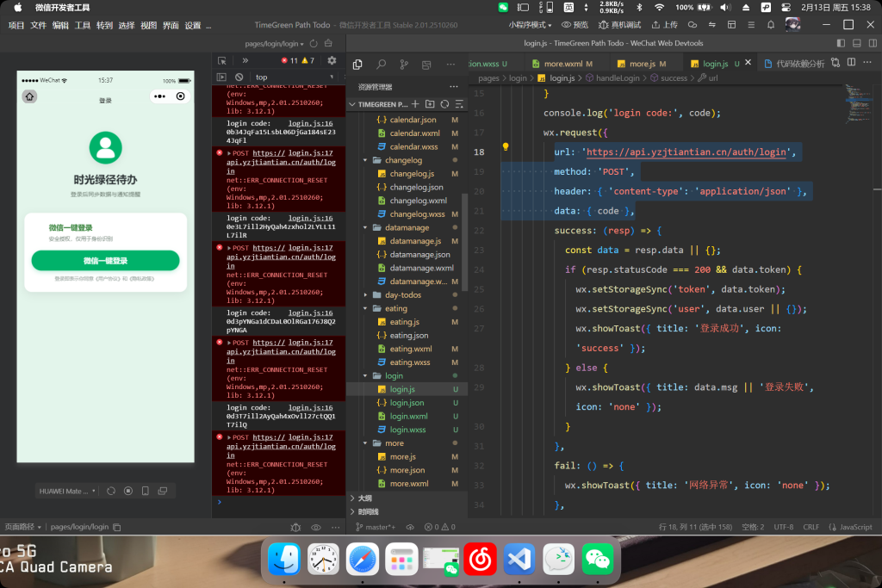Open the search panel in the editor sidebar

380,65
